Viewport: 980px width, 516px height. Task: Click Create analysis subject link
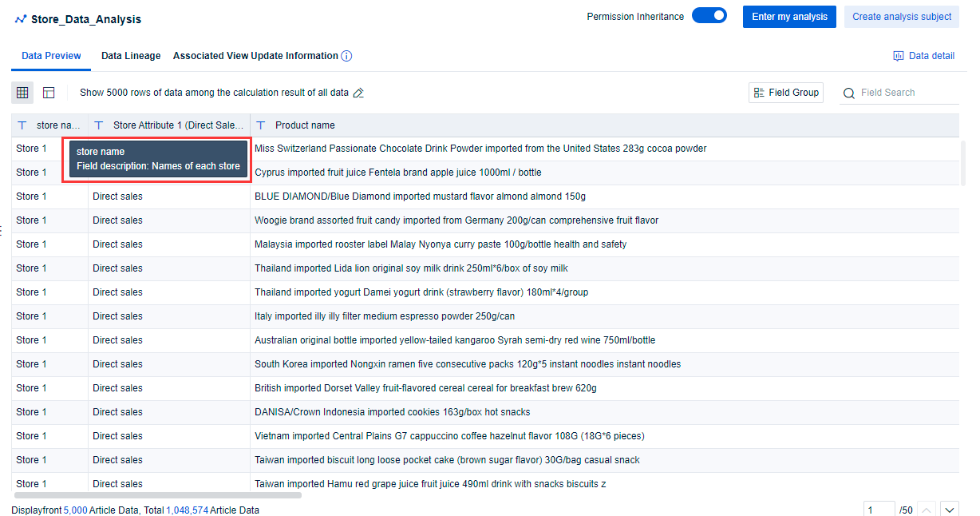coord(901,16)
